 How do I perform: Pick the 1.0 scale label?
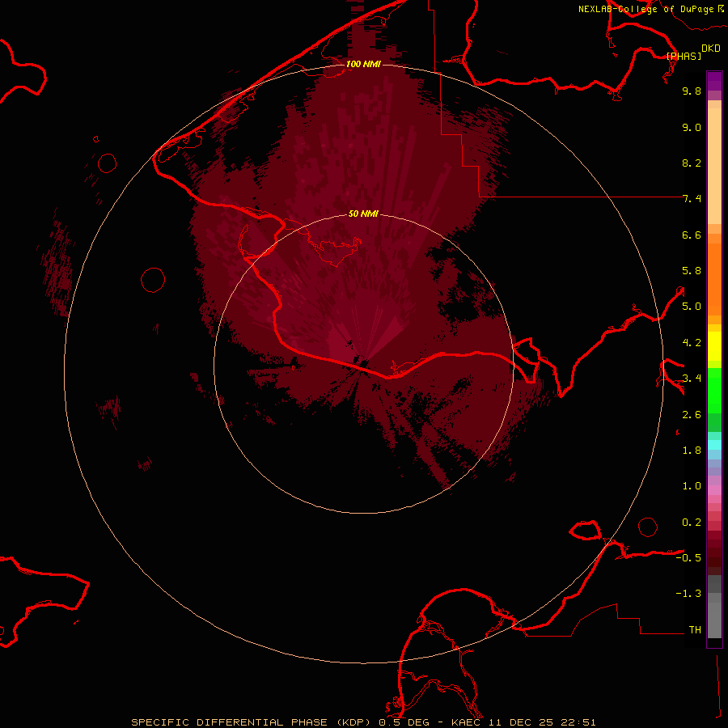tap(692, 486)
